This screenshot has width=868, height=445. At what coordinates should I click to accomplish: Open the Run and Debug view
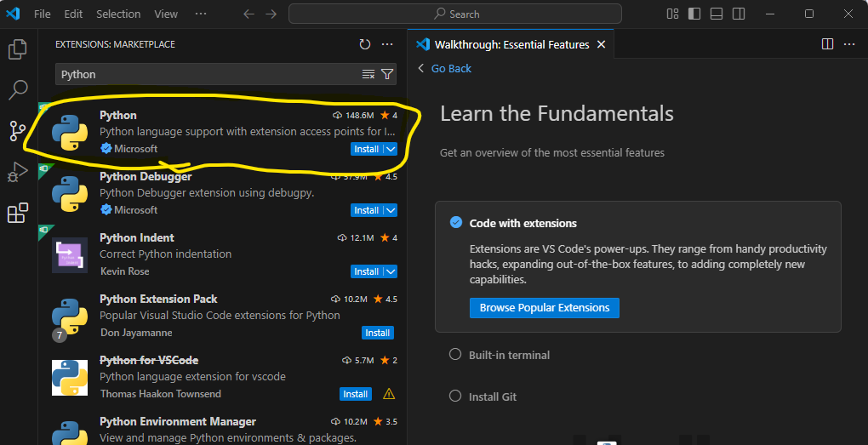click(18, 172)
